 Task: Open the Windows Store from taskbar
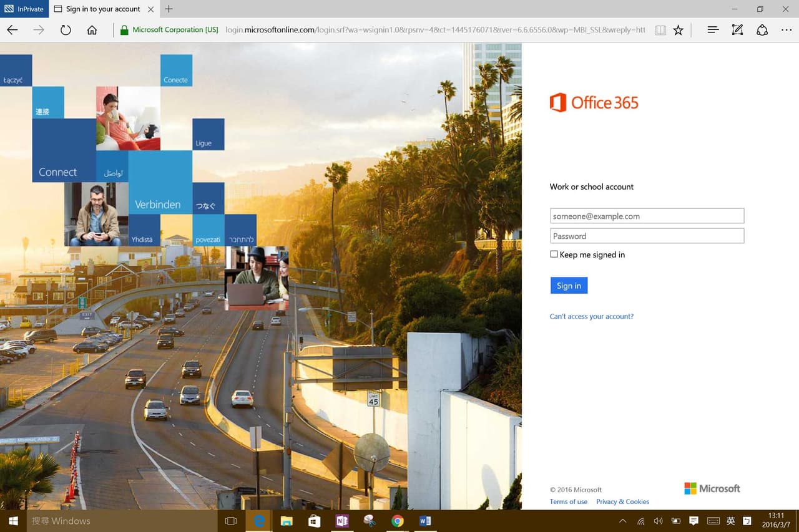(314, 521)
